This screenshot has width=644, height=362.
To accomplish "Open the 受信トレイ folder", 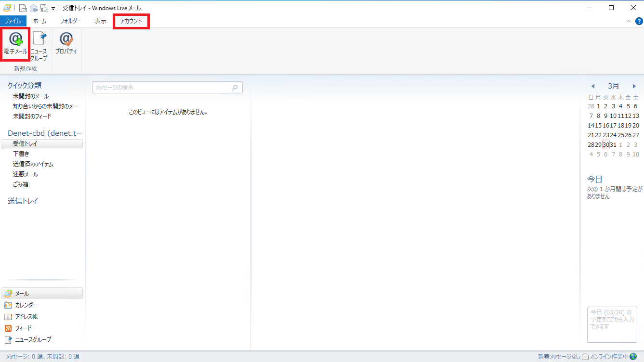I will (x=42, y=144).
